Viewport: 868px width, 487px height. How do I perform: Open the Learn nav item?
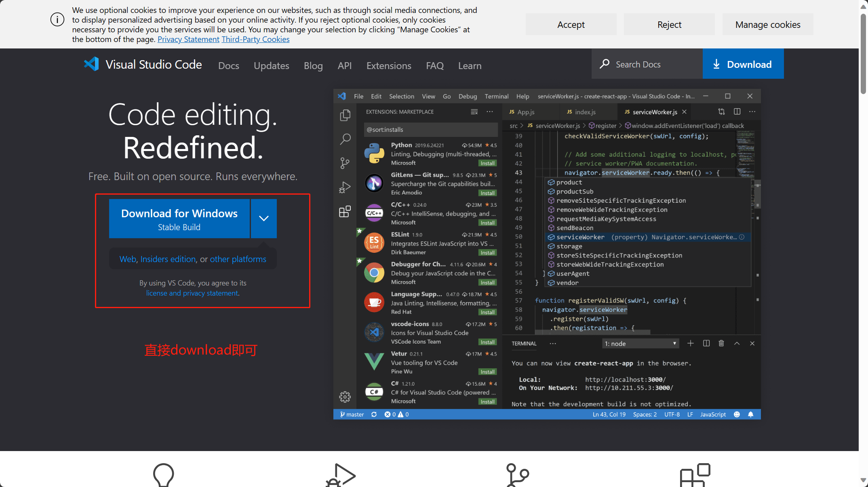click(470, 65)
